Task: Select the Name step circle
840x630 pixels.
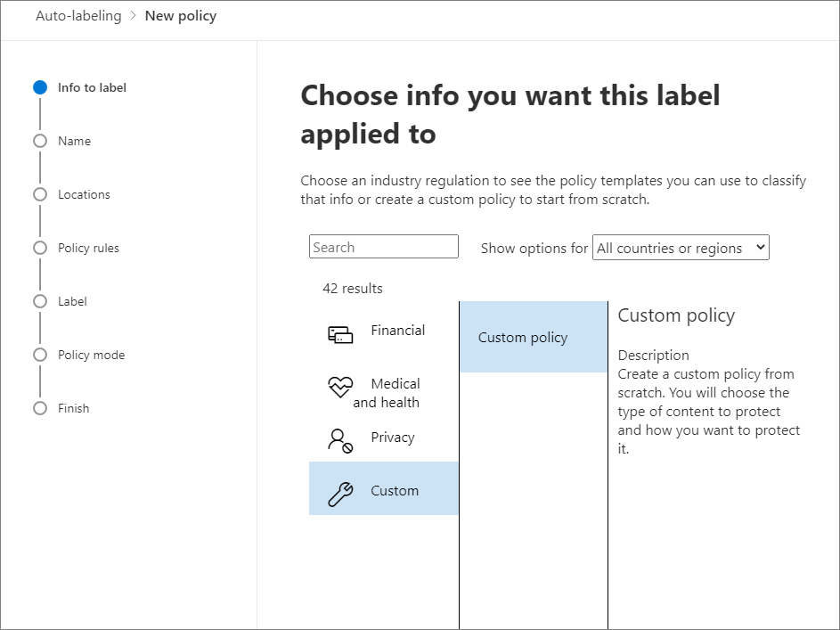Action: tap(39, 140)
